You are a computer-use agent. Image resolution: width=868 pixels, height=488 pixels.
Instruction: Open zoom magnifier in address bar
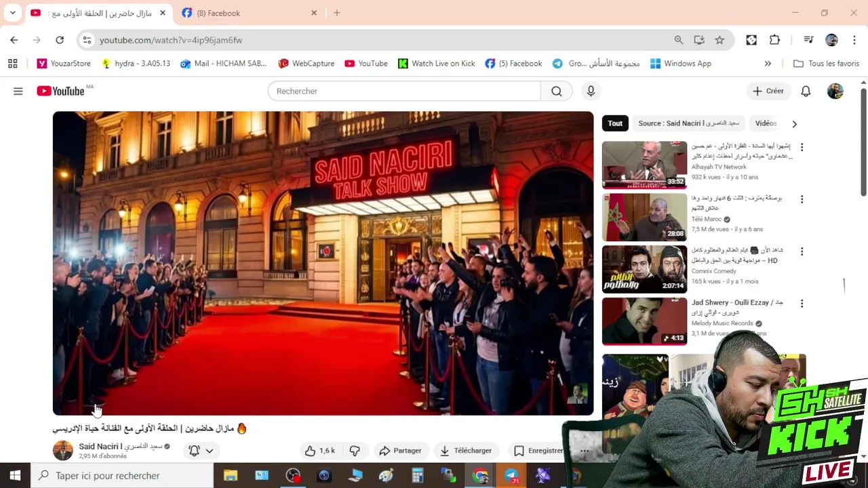coord(679,40)
